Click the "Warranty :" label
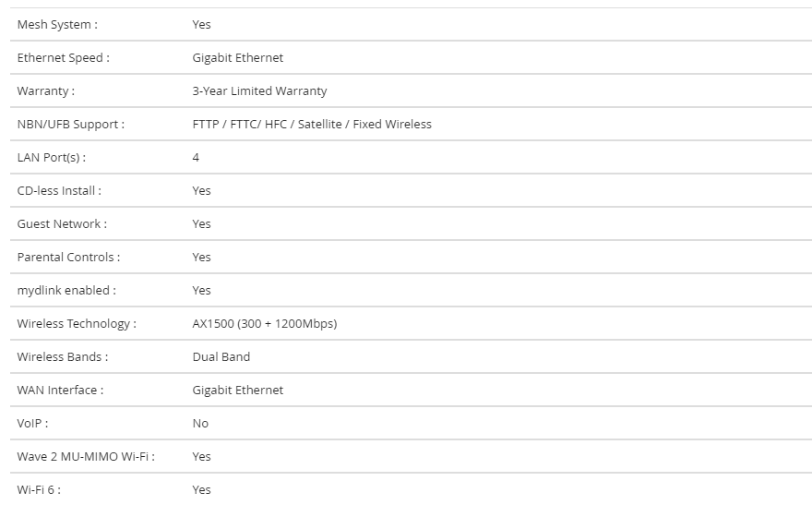The image size is (812, 517). coord(45,91)
